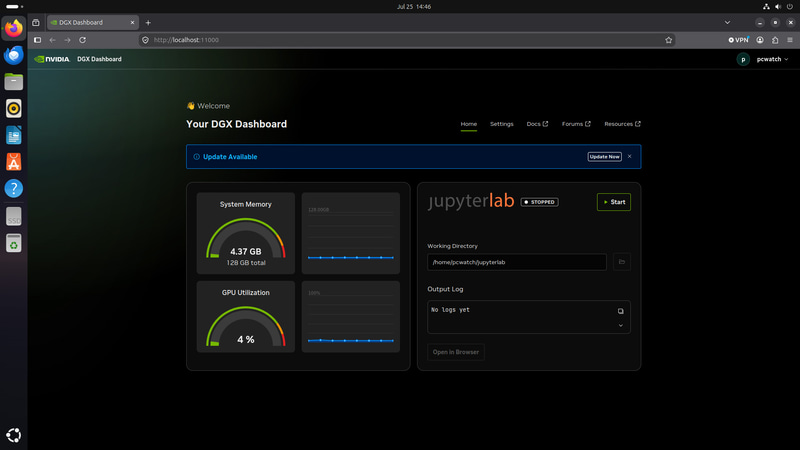This screenshot has height=450, width=800.
Task: Click the GPU utilization history chart
Action: click(351, 316)
